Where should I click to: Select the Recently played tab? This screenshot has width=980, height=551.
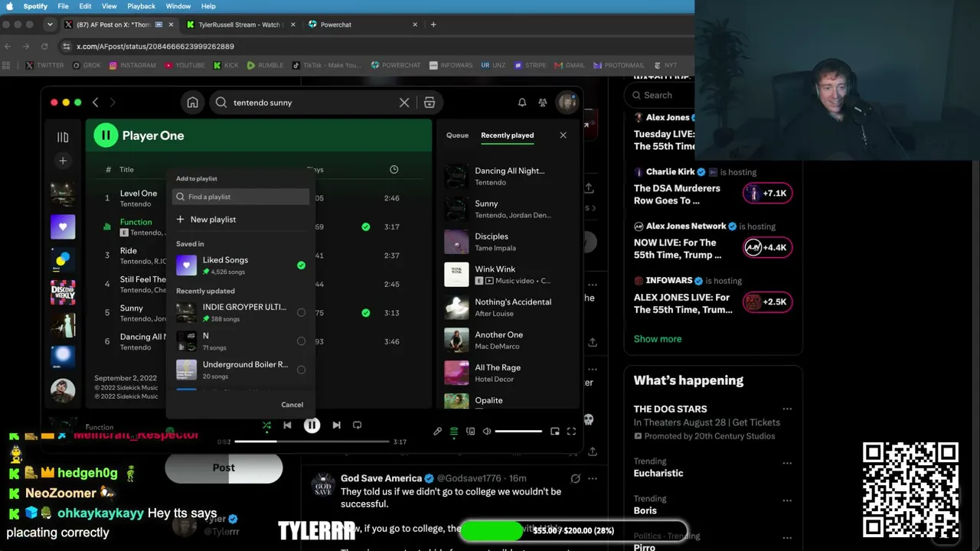pos(507,135)
